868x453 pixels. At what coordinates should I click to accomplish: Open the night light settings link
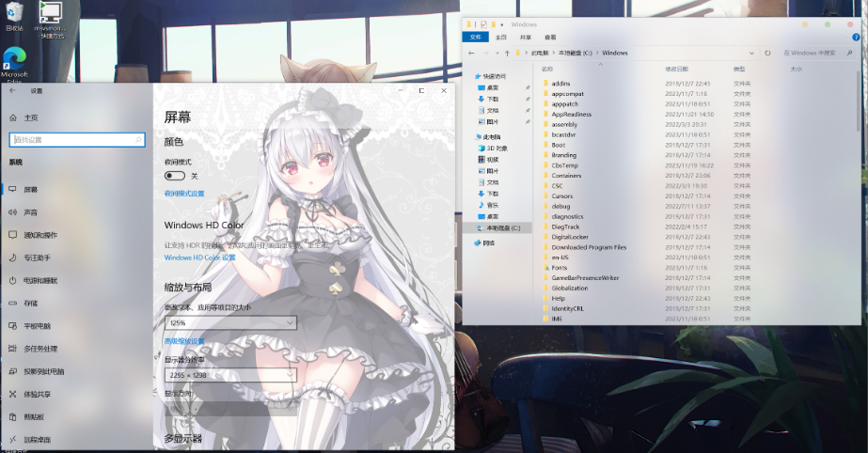click(184, 193)
